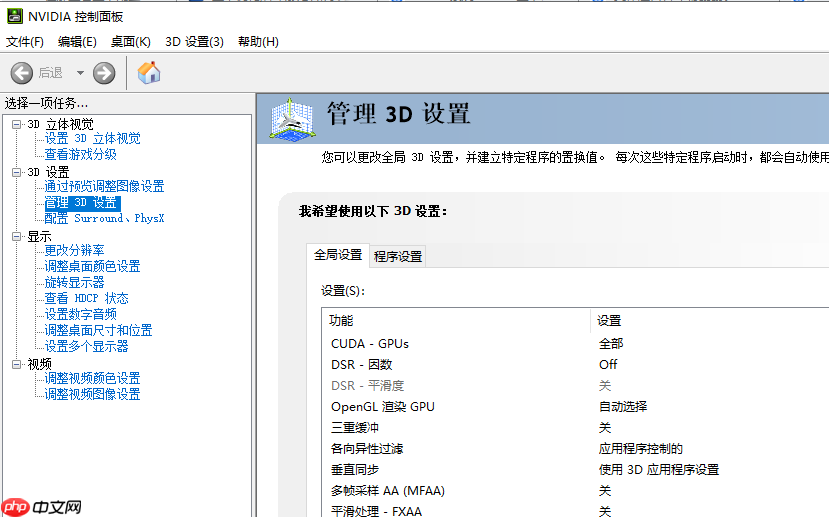
Task: Click the Back arrow button
Action: (x=22, y=73)
